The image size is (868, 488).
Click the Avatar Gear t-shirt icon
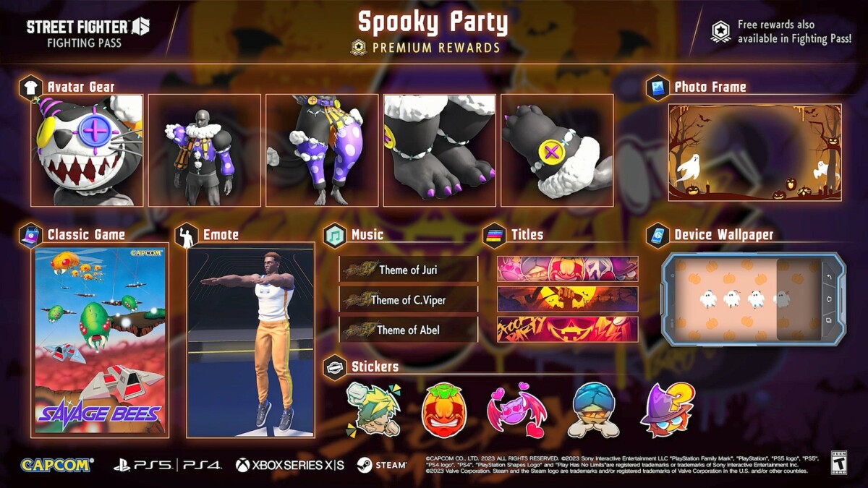[x=31, y=87]
